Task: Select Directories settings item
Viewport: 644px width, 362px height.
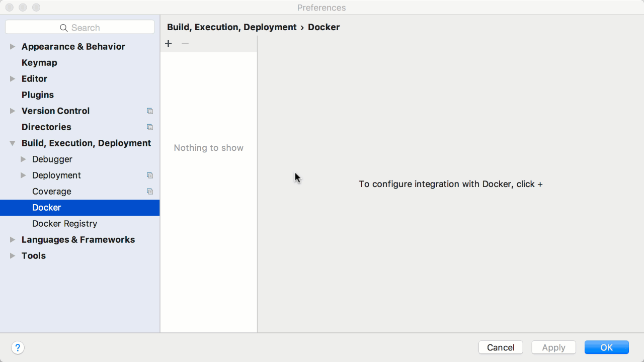Action: click(46, 127)
